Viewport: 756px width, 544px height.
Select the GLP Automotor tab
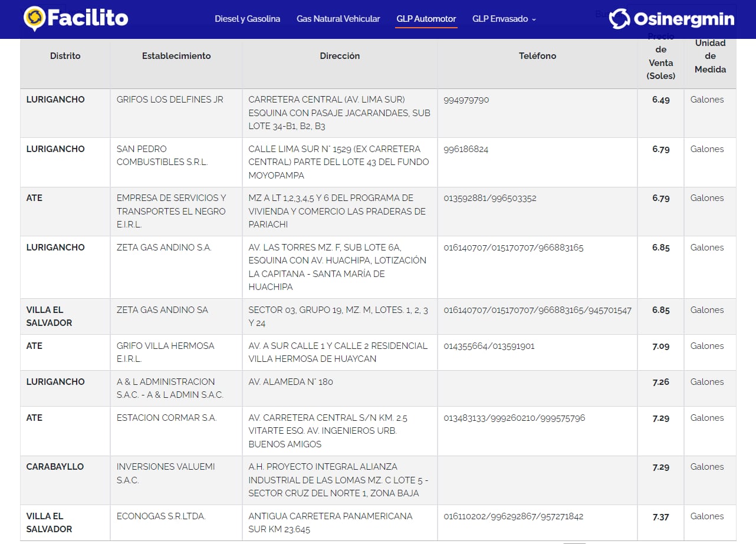coord(426,19)
